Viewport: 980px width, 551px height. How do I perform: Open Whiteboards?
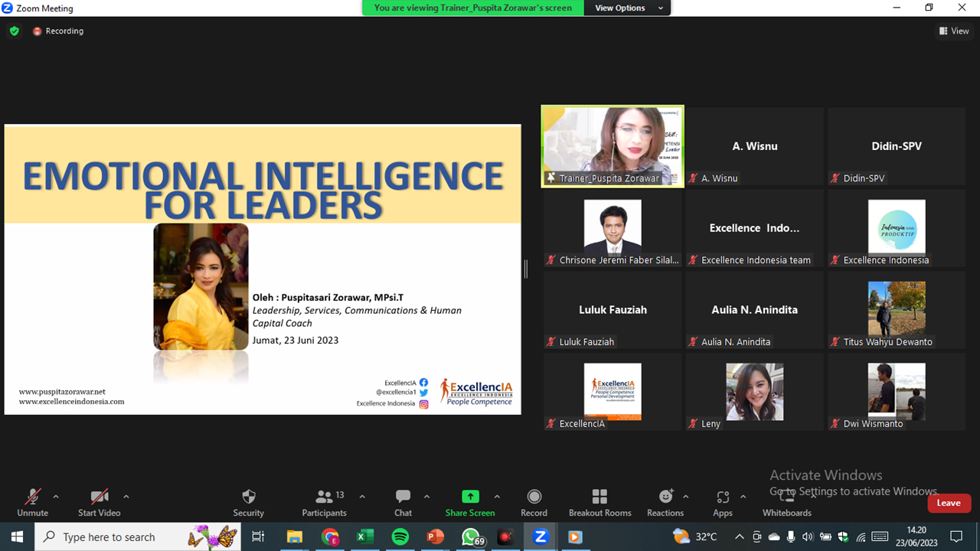point(786,503)
